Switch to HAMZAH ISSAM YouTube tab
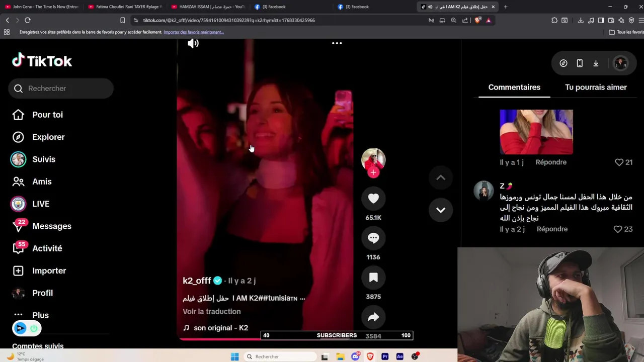This screenshot has width=644, height=362. tap(208, 7)
